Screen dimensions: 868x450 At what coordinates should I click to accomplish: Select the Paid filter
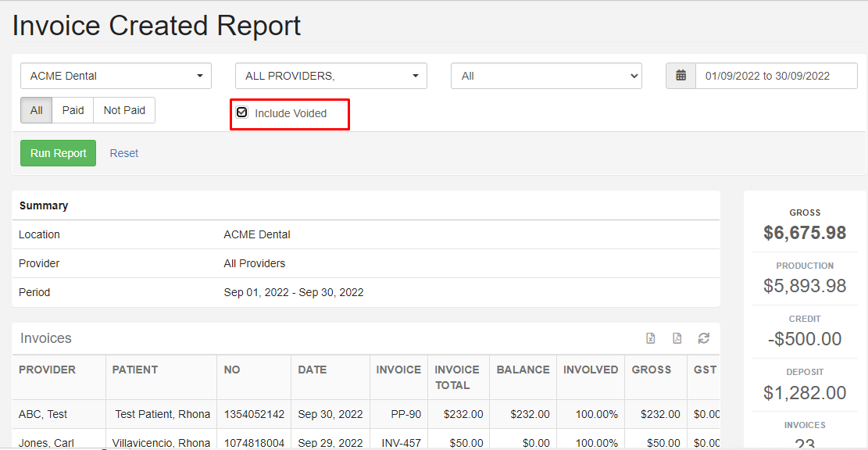(x=73, y=110)
